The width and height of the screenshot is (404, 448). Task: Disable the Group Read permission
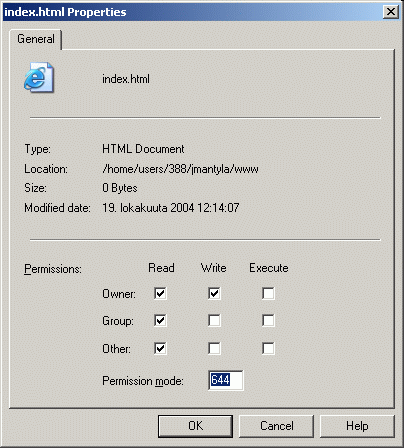coord(160,321)
